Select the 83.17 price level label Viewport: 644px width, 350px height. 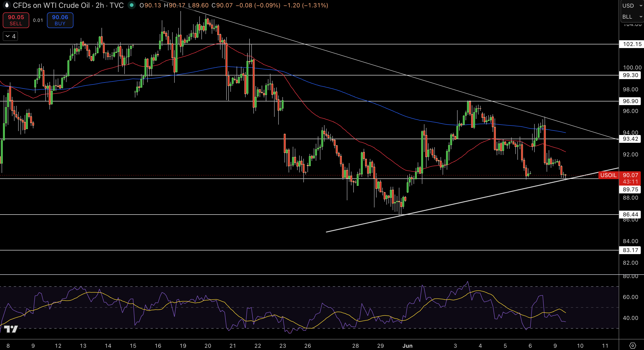630,250
